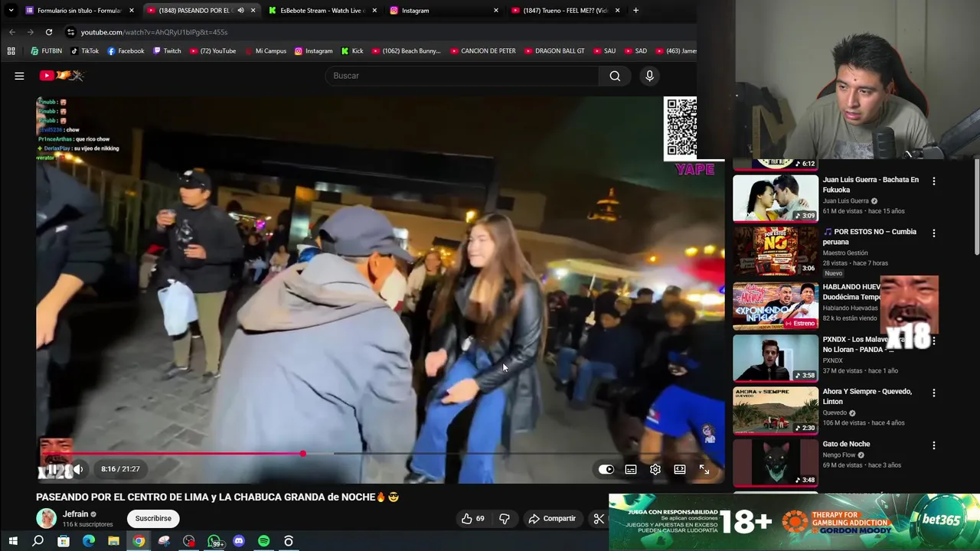The width and height of the screenshot is (980, 551).
Task: Open Spotify from the taskbar
Action: click(x=263, y=541)
